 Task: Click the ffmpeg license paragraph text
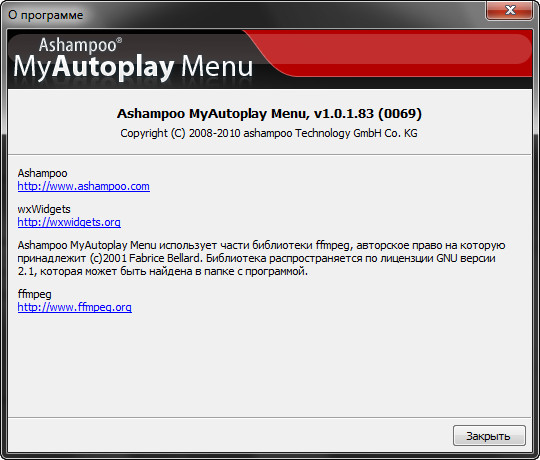coord(261,258)
